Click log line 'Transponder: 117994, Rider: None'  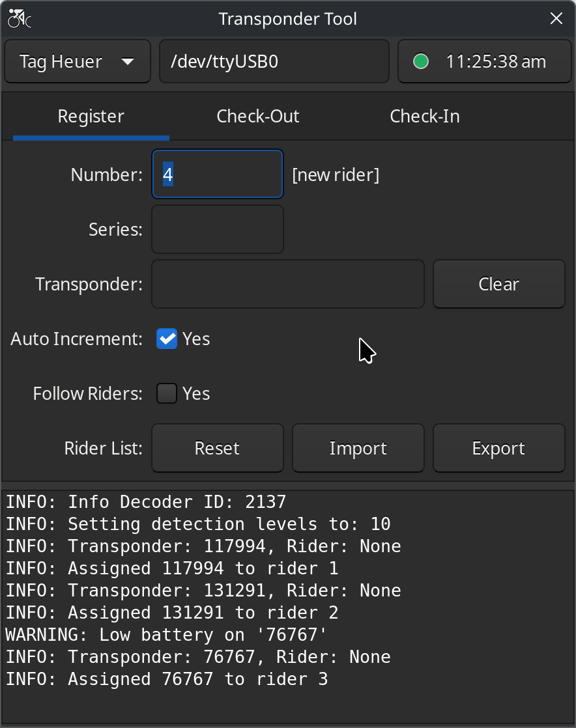pos(203,546)
